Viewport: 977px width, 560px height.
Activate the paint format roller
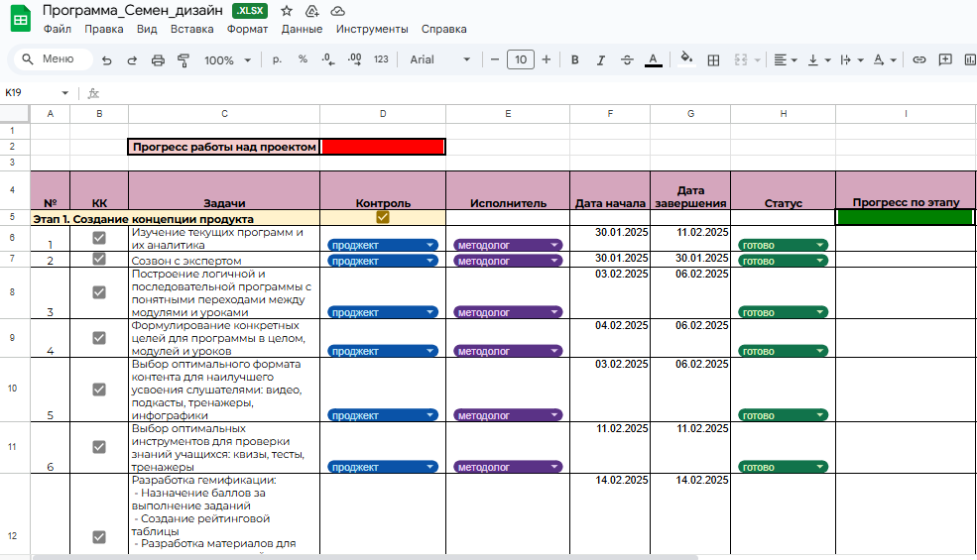pos(183,59)
